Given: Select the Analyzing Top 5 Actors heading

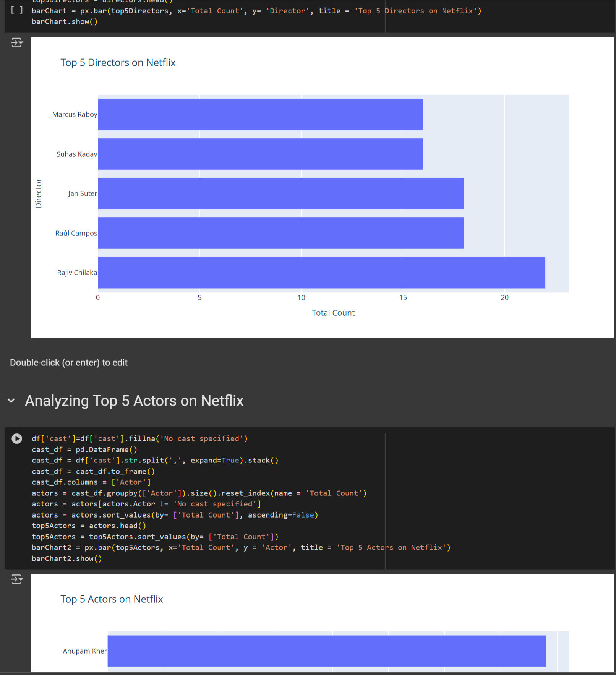Looking at the screenshot, I should click(134, 401).
